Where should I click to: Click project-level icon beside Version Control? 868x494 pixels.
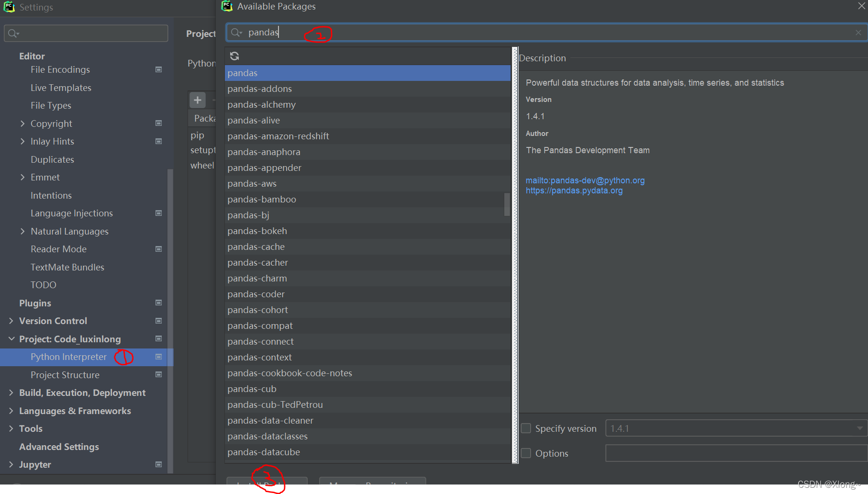click(x=159, y=321)
